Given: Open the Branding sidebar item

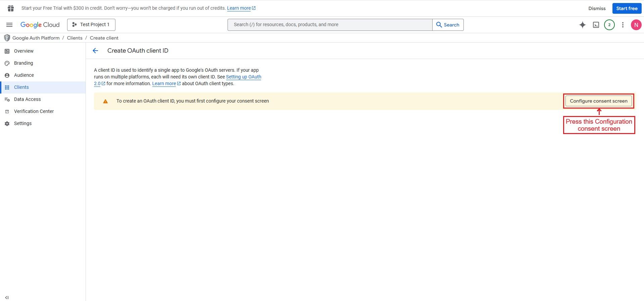Looking at the screenshot, I should click(23, 63).
